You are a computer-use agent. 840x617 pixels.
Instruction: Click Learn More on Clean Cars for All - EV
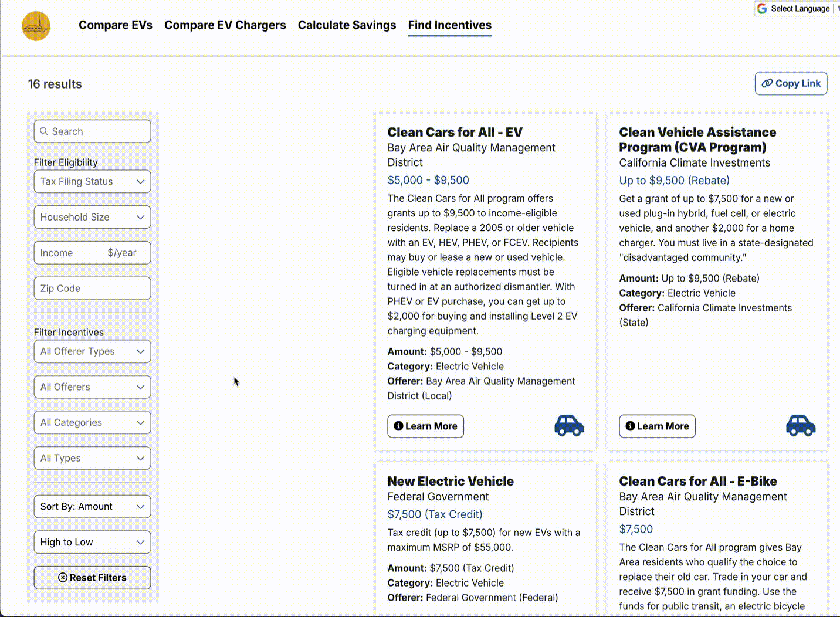[425, 426]
